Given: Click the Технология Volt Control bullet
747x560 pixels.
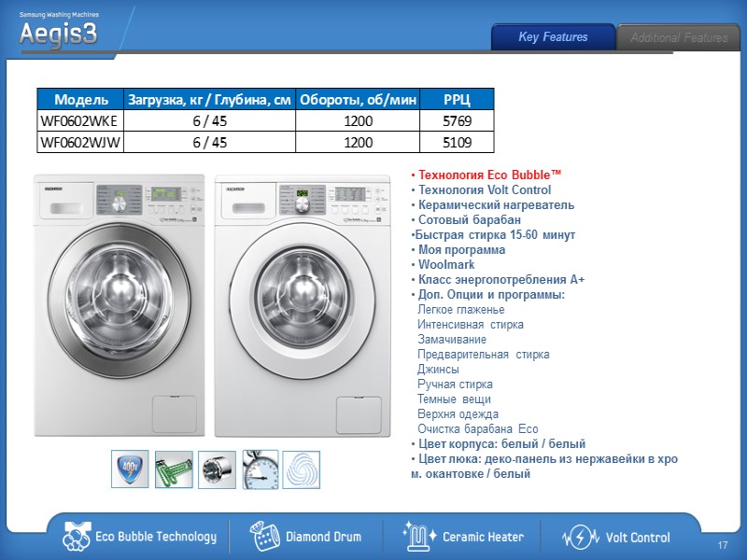Looking at the screenshot, I should tap(481, 190).
